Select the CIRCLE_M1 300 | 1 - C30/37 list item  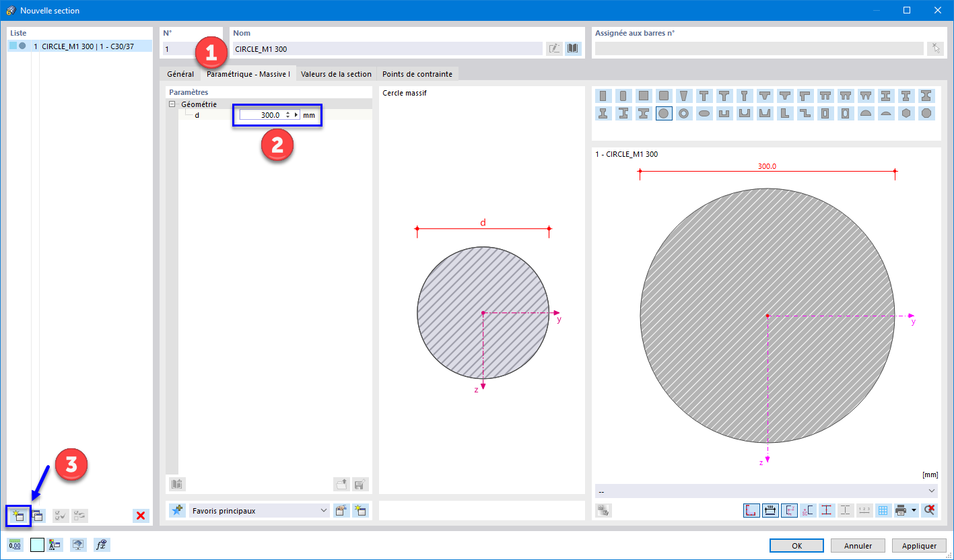(80, 46)
